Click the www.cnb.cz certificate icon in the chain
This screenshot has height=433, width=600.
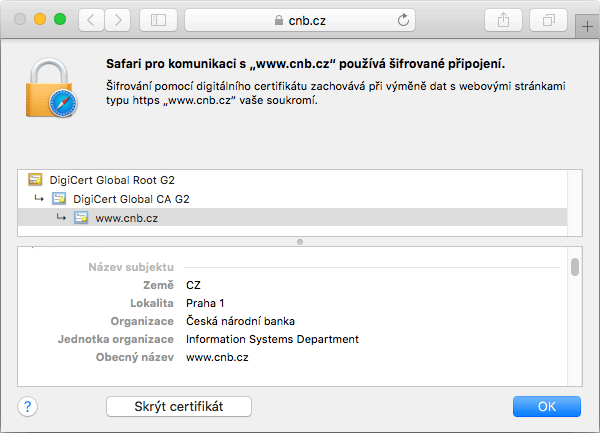[x=81, y=218]
